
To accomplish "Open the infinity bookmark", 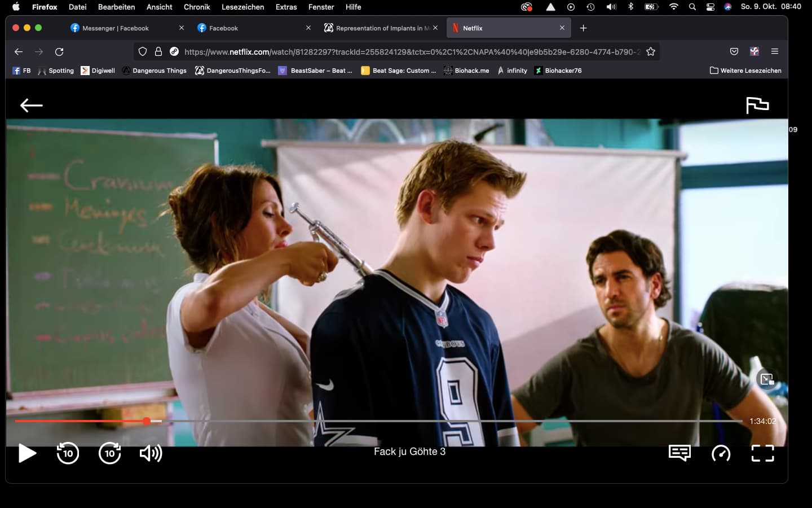I will click(x=512, y=71).
